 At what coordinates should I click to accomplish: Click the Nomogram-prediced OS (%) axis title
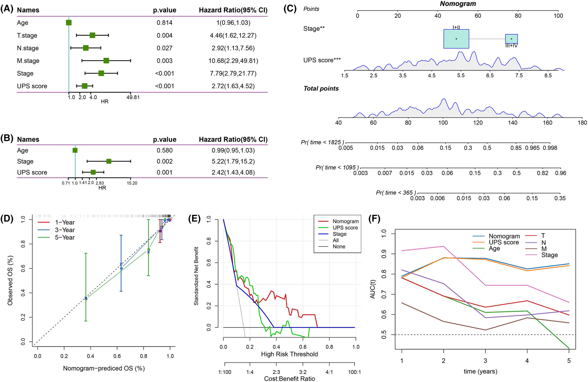pos(104,368)
